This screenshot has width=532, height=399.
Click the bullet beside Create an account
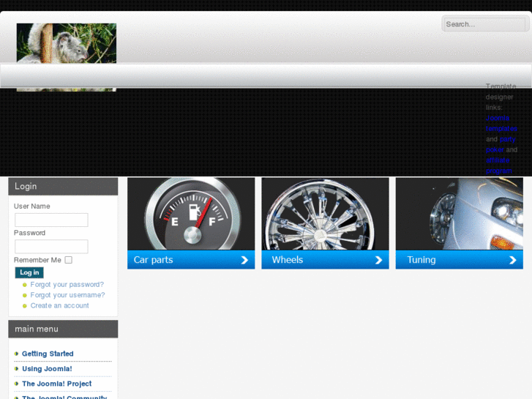tap(24, 306)
